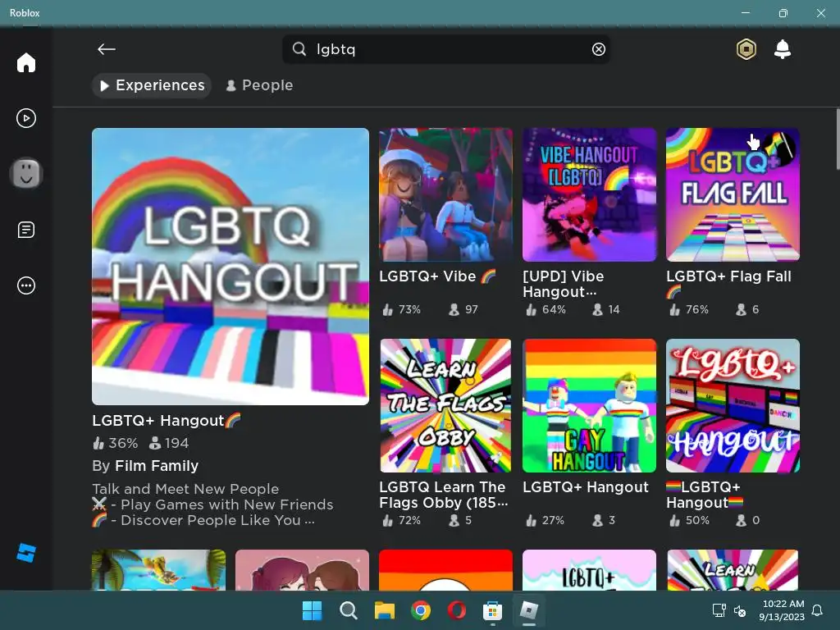The height and width of the screenshot is (630, 840).
Task: Select the Experiences tab
Action: (x=152, y=85)
